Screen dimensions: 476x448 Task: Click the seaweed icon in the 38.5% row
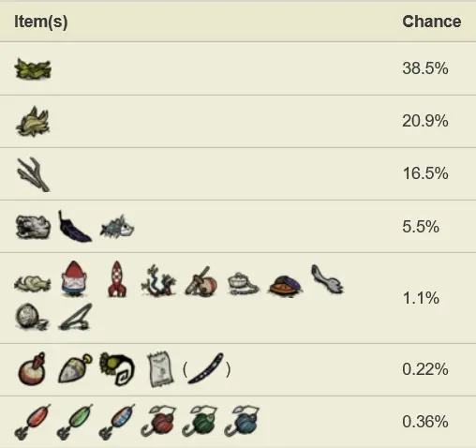pos(33,68)
